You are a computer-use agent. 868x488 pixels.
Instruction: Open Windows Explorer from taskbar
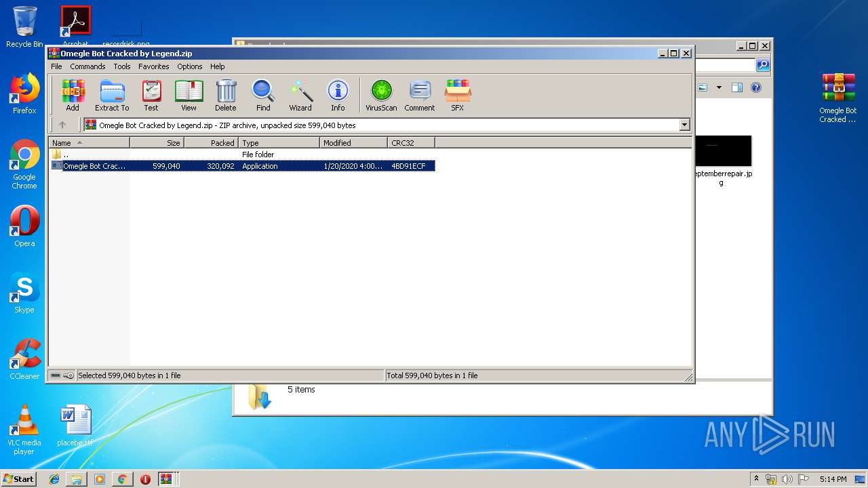tap(77, 479)
